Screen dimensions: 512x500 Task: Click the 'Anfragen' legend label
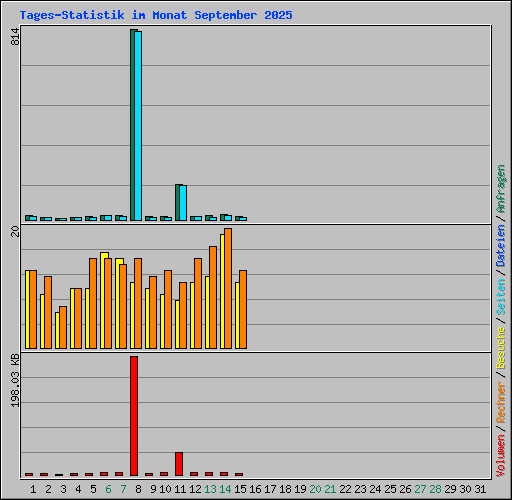(x=501, y=189)
